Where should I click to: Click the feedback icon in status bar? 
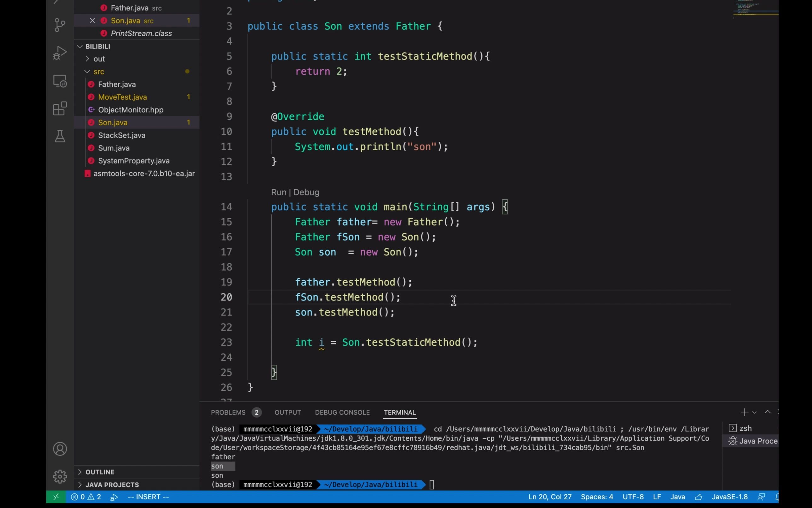[761, 497]
